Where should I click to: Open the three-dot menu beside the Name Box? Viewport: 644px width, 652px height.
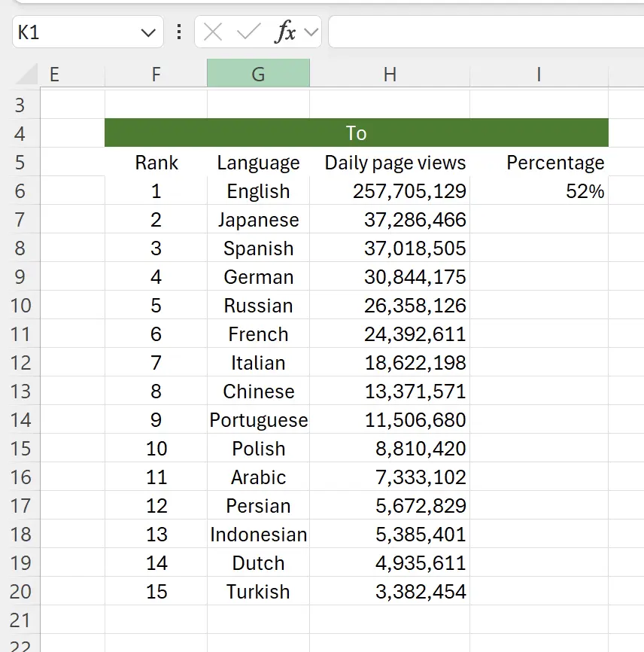tap(178, 32)
